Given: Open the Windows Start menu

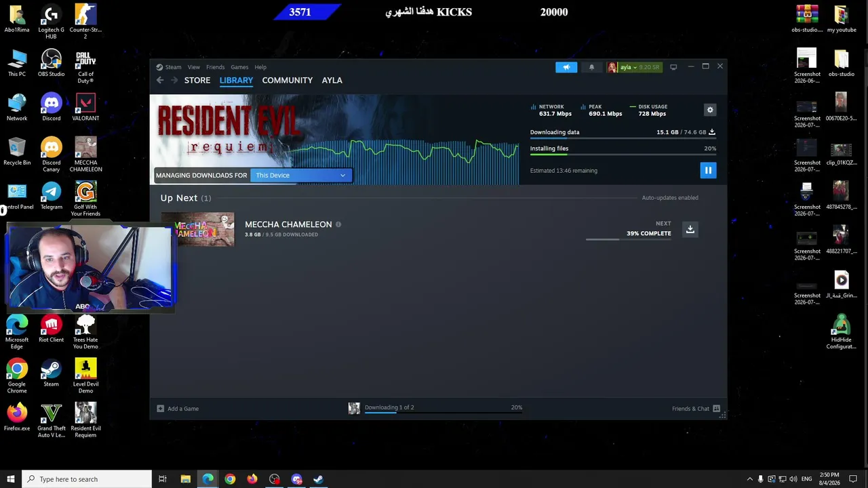Looking at the screenshot, I should click(10, 479).
